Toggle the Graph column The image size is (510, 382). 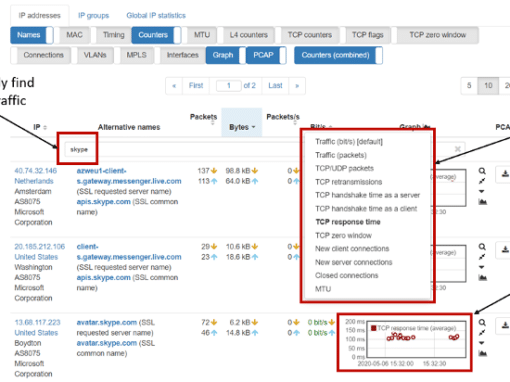coord(226,55)
